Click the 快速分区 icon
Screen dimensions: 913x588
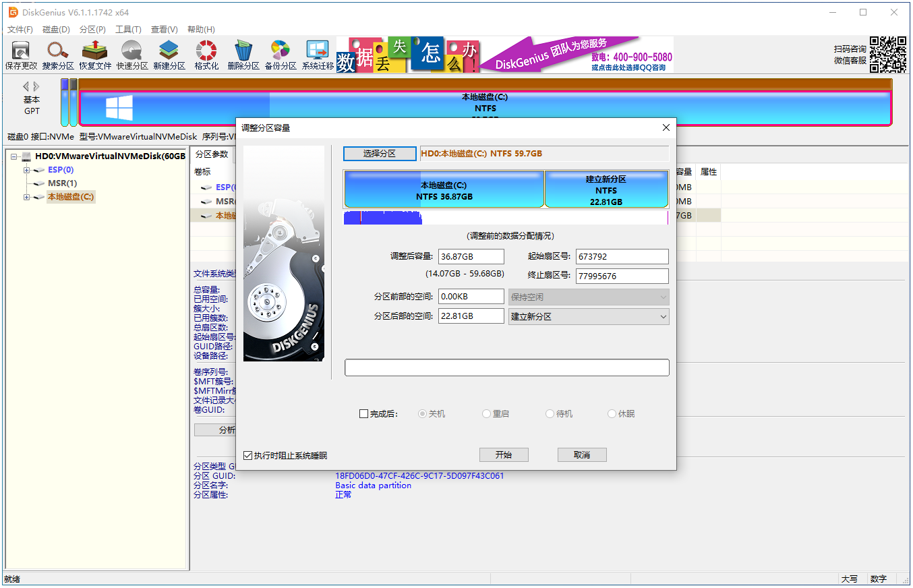[131, 54]
